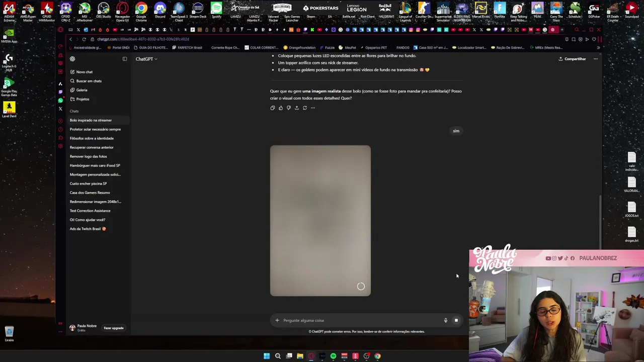Click the thumbs up on response

pos(281,108)
